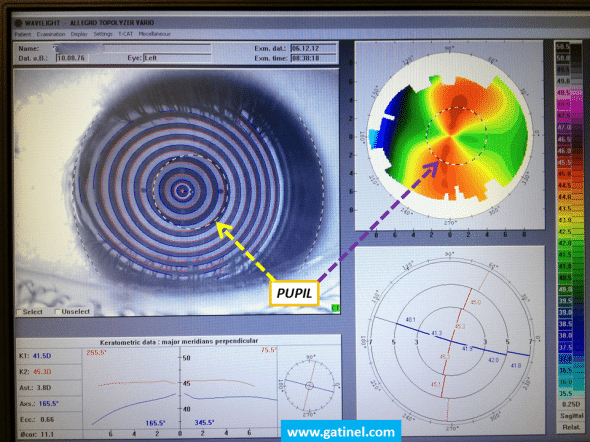Image resolution: width=590 pixels, height=442 pixels.
Task: Click the small axis compass diagram
Action: pyautogui.click(x=309, y=386)
